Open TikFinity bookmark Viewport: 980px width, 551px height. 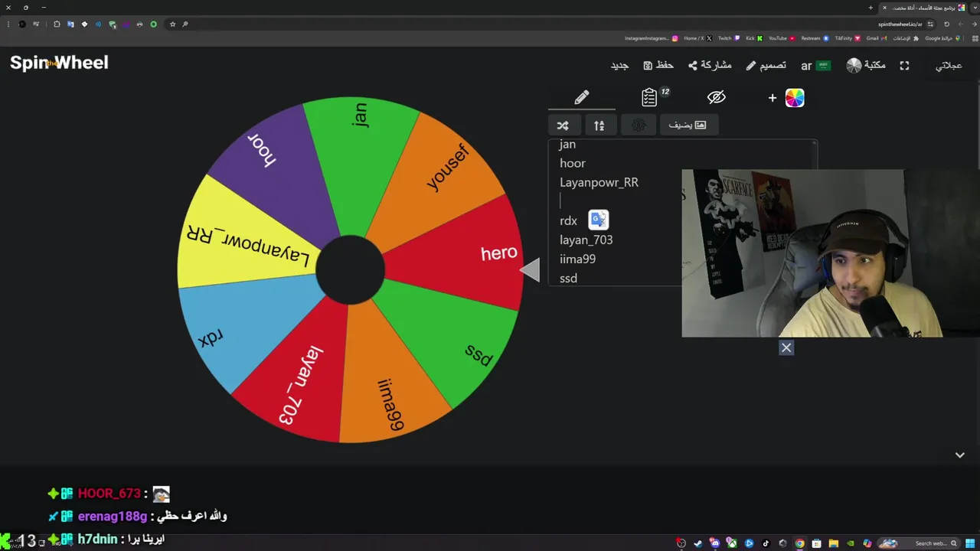click(848, 38)
